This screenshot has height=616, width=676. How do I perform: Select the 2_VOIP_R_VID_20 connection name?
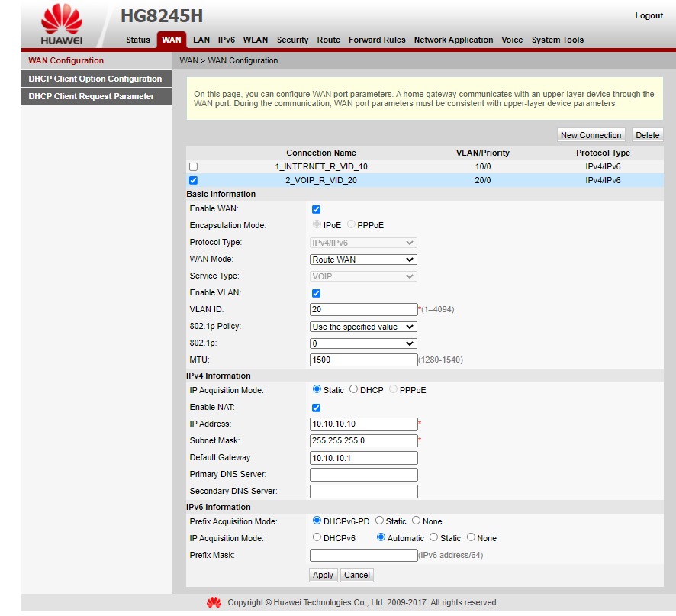pyautogui.click(x=321, y=180)
